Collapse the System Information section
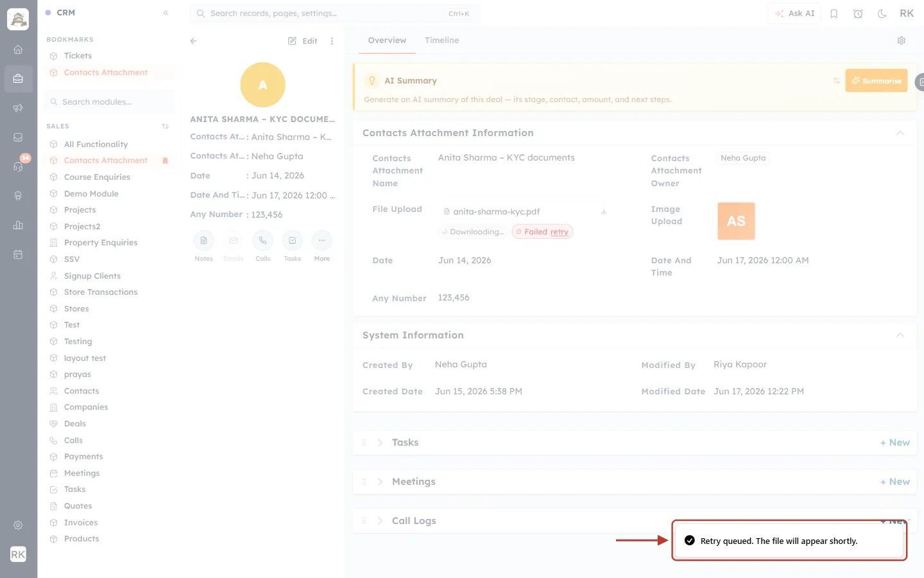 tap(900, 335)
